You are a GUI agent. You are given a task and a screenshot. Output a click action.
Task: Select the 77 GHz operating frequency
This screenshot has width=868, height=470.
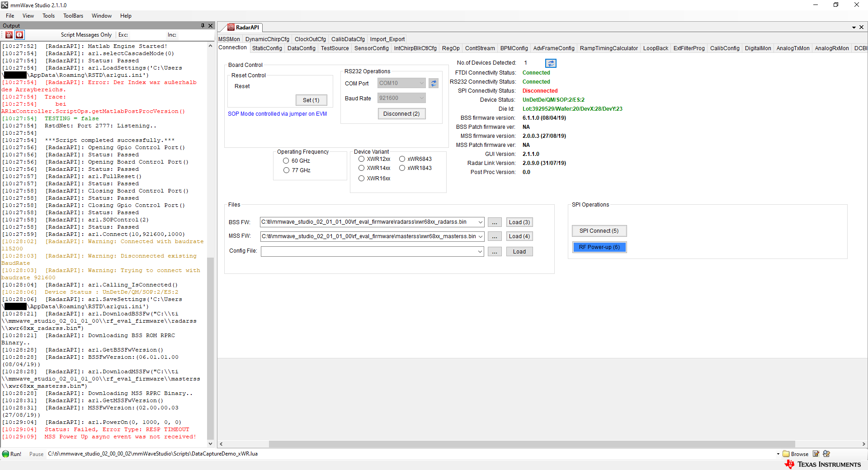click(x=286, y=170)
